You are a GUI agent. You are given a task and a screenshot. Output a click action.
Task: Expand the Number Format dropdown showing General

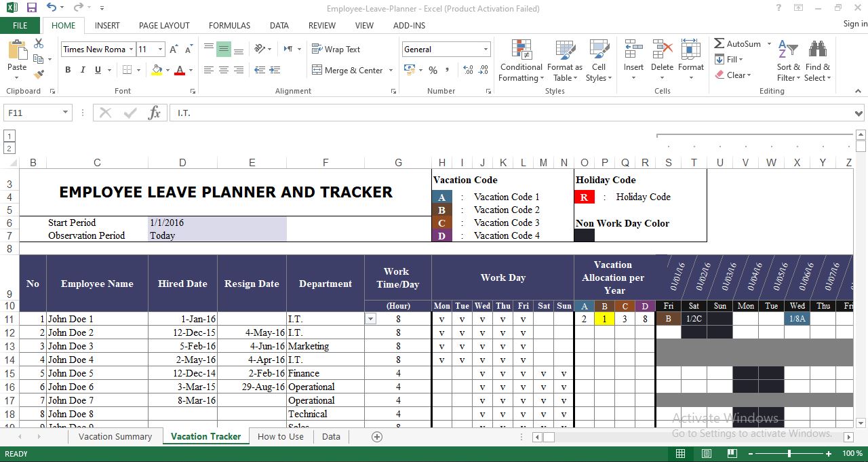(x=486, y=49)
